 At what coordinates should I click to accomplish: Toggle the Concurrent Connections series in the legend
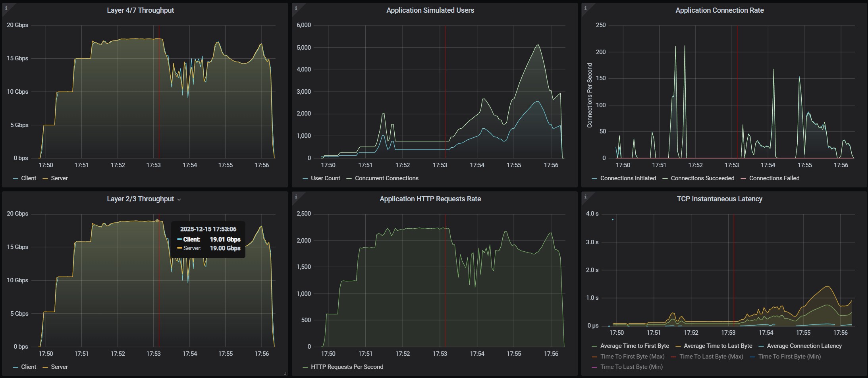(387, 178)
